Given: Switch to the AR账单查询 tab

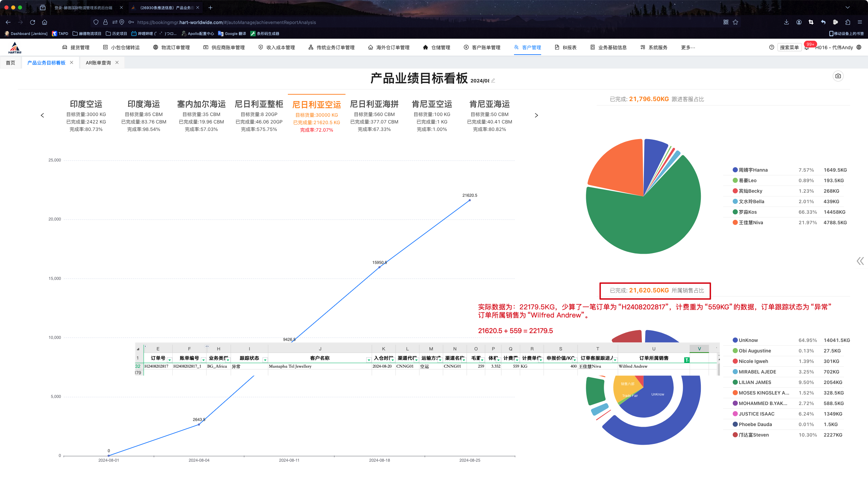Looking at the screenshot, I should 98,63.
